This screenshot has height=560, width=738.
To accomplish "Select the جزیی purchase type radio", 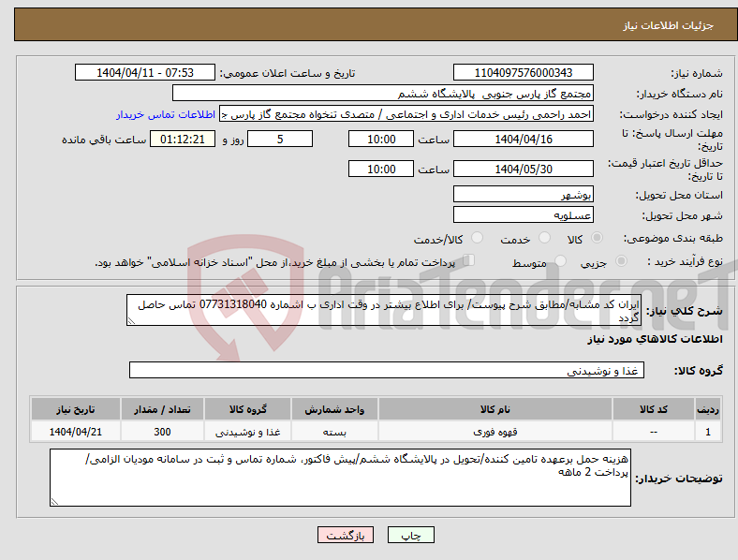I will coord(621,261).
